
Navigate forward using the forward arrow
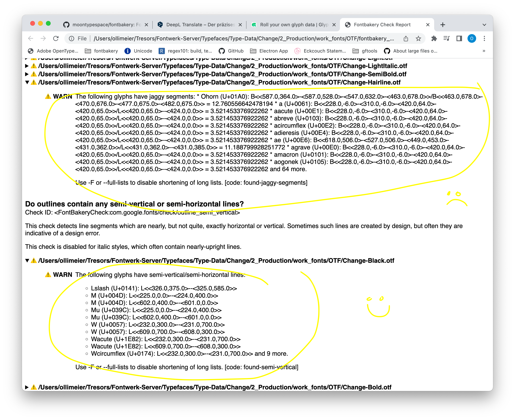(x=43, y=38)
